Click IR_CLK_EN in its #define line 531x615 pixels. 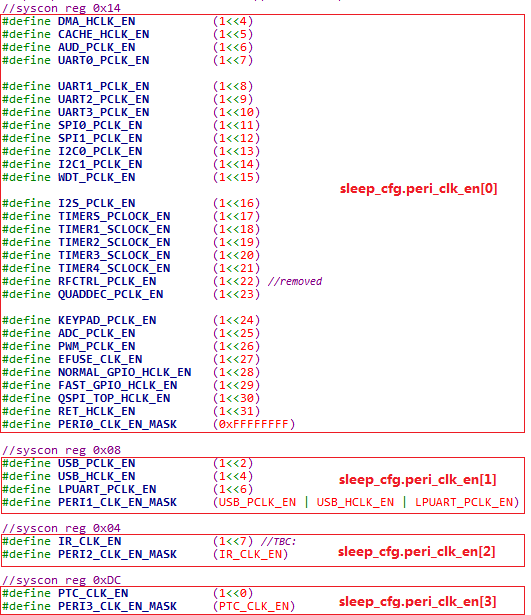click(90, 541)
